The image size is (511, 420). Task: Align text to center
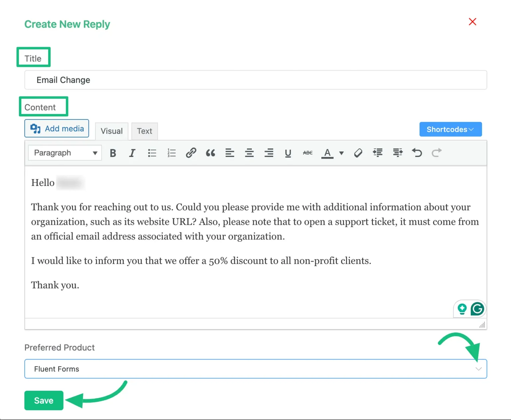coord(249,153)
